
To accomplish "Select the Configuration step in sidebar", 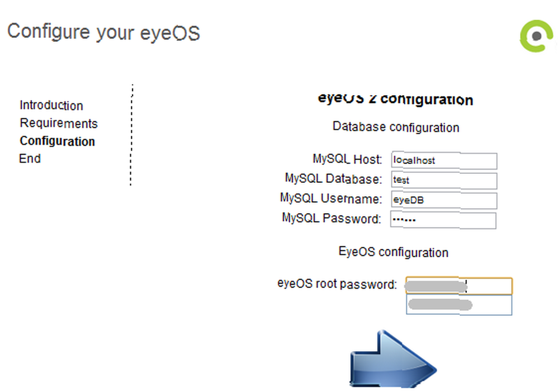I will click(x=58, y=141).
